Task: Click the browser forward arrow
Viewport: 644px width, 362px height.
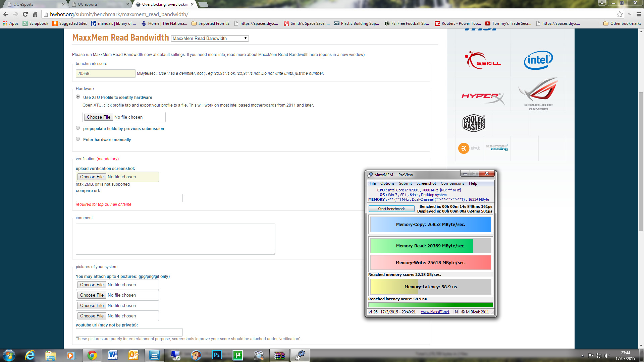Action: [15, 14]
